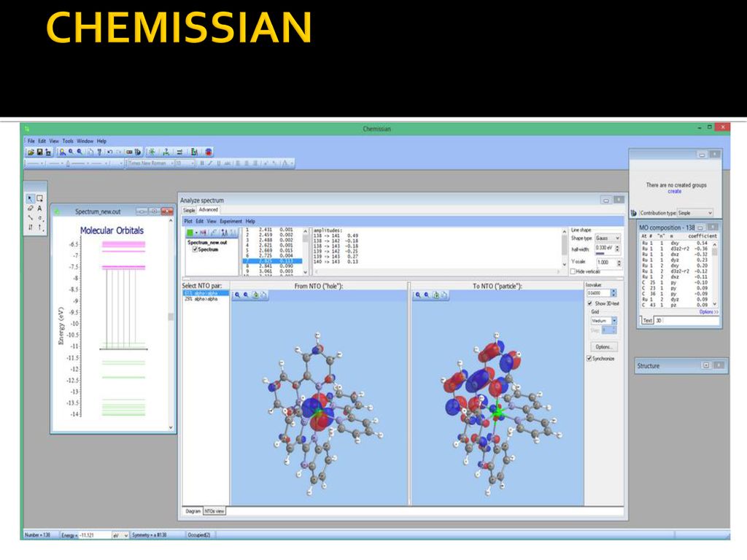Click the hand icon beside Contribution type

click(x=634, y=213)
